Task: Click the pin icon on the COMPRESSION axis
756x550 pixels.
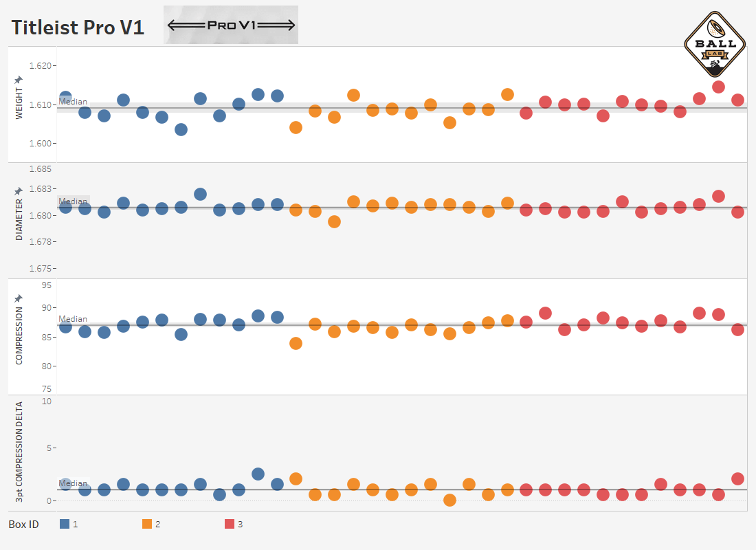Action: (x=19, y=298)
